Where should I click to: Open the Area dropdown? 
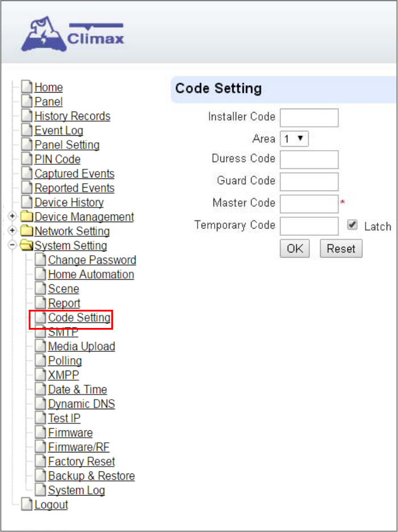pos(294,139)
